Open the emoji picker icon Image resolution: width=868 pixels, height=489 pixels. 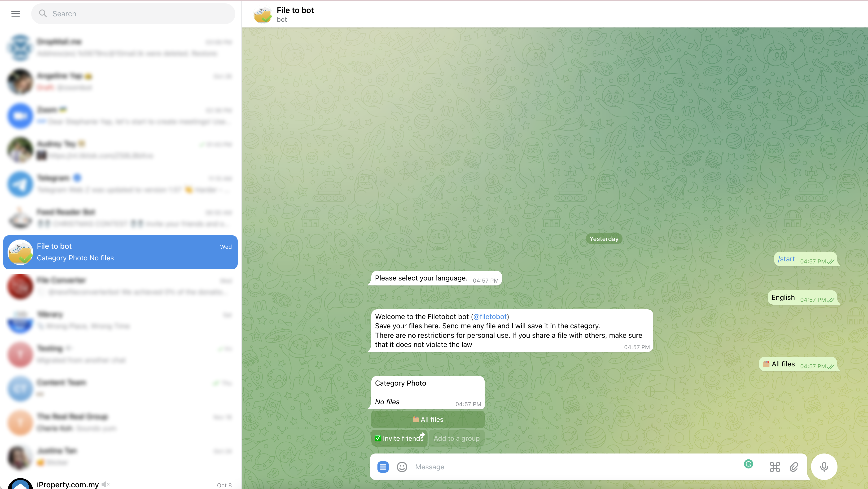(x=402, y=466)
